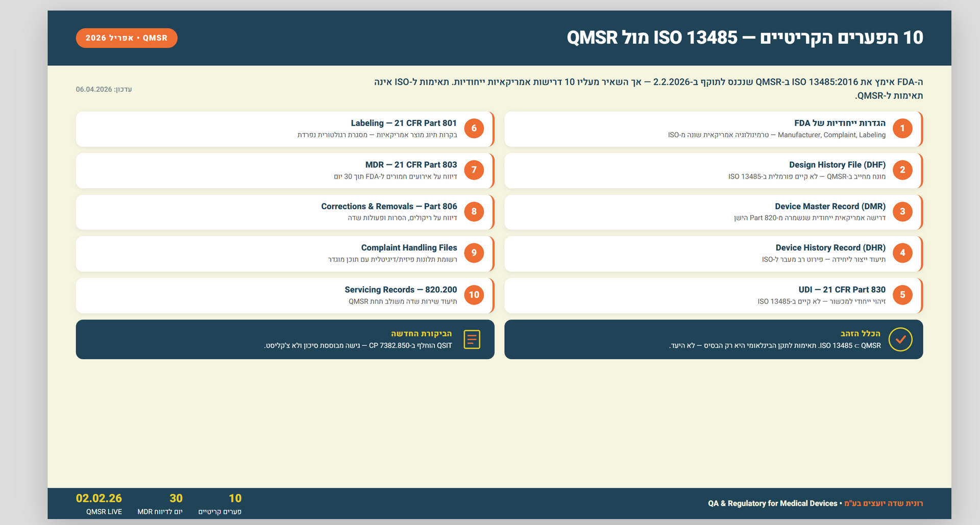
Task: Toggle the QMSR • אפריל 2026 badge
Action: click(x=126, y=37)
